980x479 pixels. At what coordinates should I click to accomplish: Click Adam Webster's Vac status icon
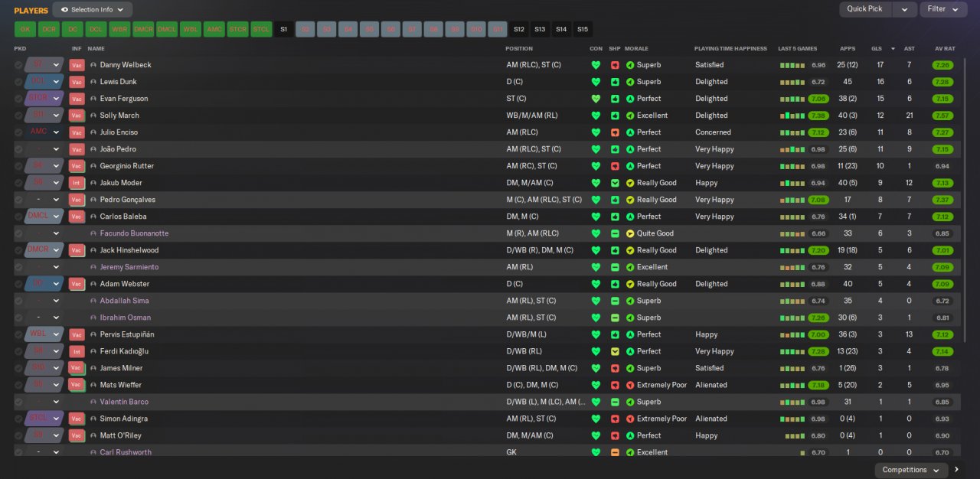tap(77, 284)
